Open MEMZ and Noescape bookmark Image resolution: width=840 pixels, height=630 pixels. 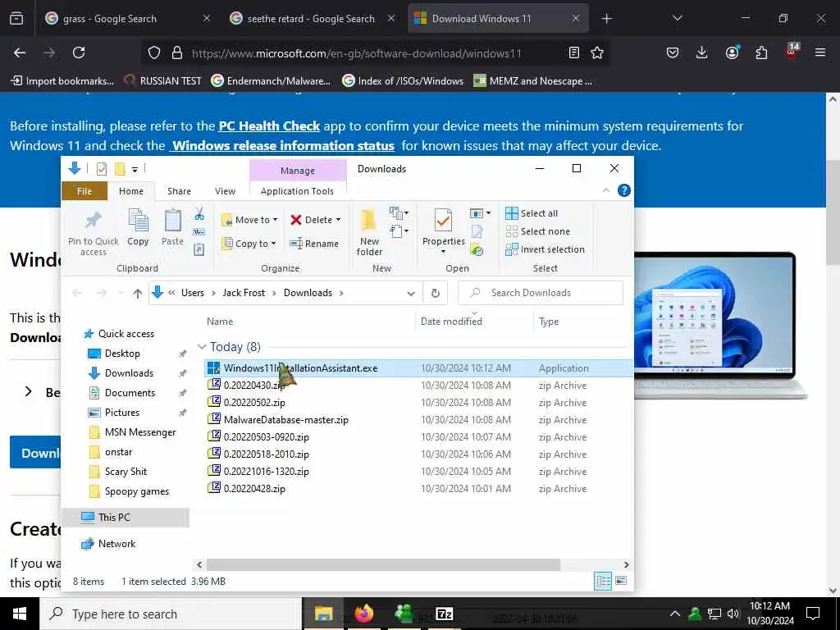pyautogui.click(x=533, y=81)
